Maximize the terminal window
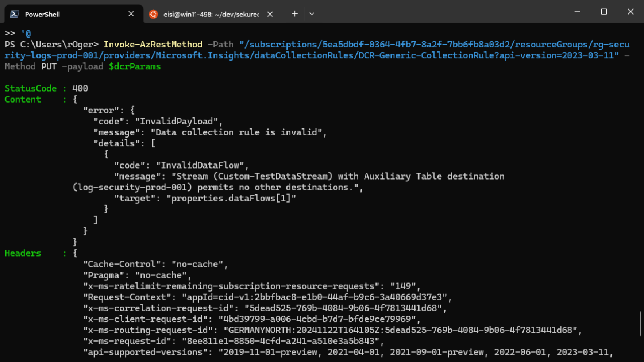 click(603, 11)
